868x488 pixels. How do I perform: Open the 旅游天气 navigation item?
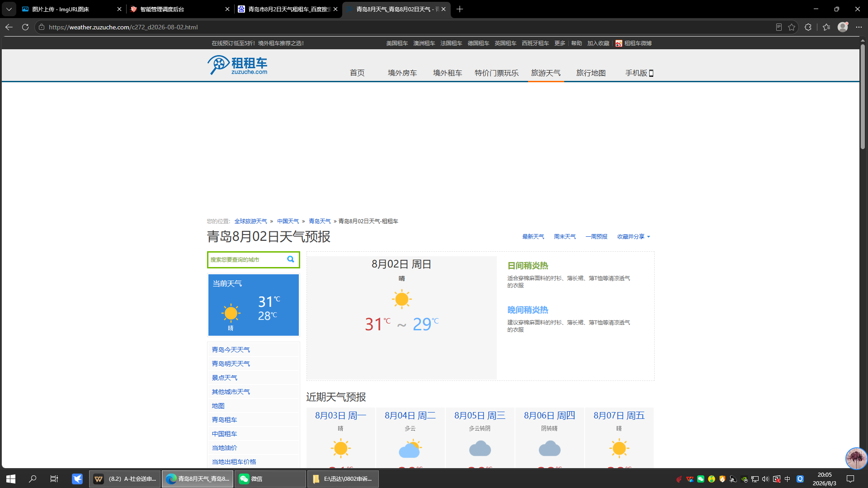coord(546,73)
